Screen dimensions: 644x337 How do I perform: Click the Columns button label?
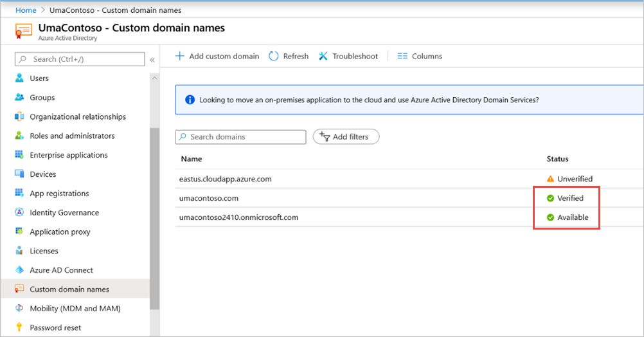(427, 56)
